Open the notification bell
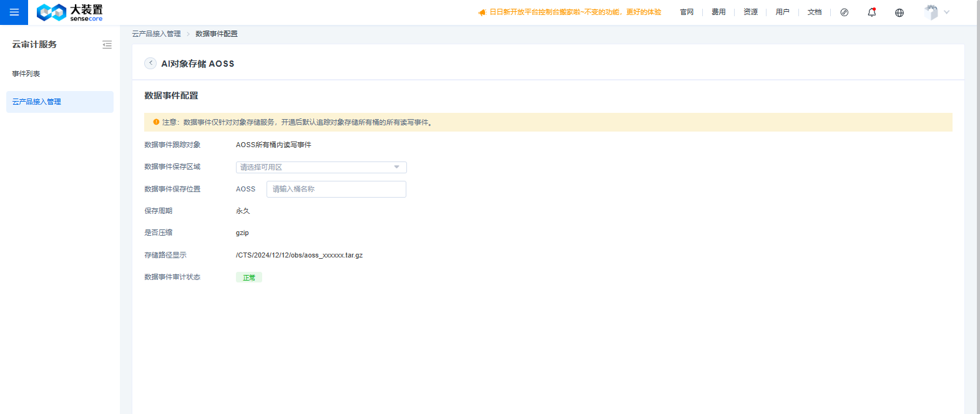The height and width of the screenshot is (414, 980). [871, 12]
